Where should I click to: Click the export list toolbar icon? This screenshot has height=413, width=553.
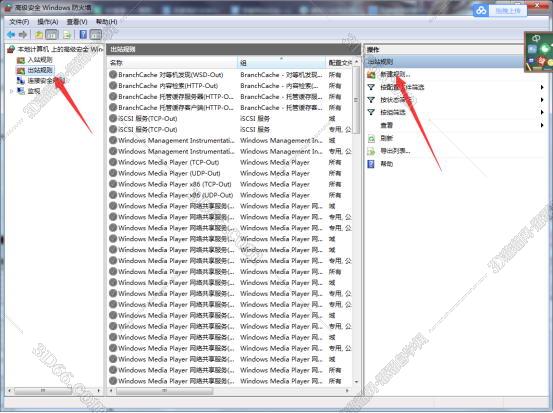click(67, 35)
